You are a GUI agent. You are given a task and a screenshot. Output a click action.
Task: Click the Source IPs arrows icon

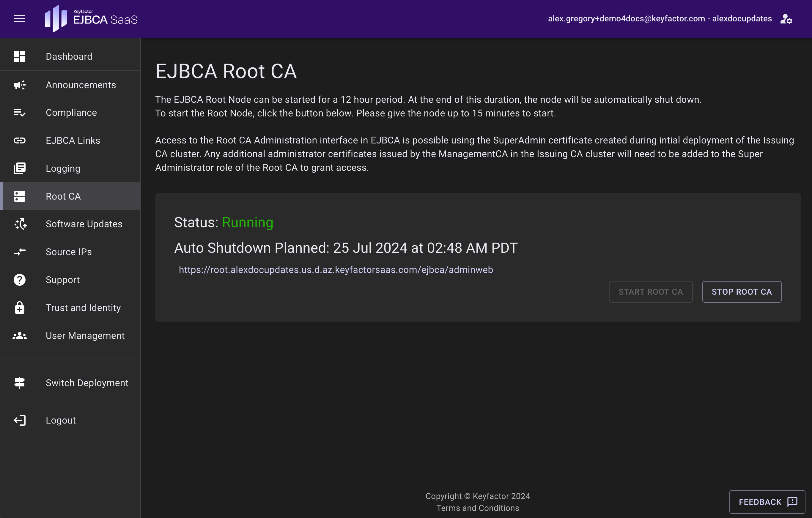[20, 252]
